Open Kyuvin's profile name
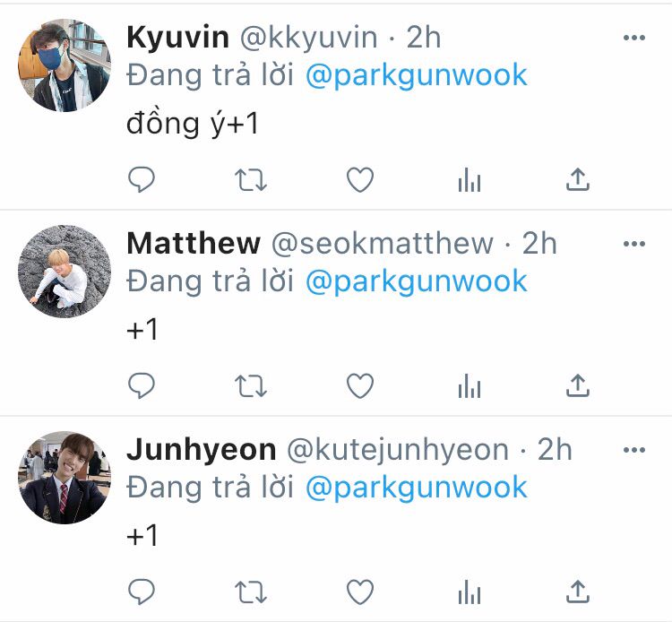This screenshot has width=672, height=622. pyautogui.click(x=178, y=38)
